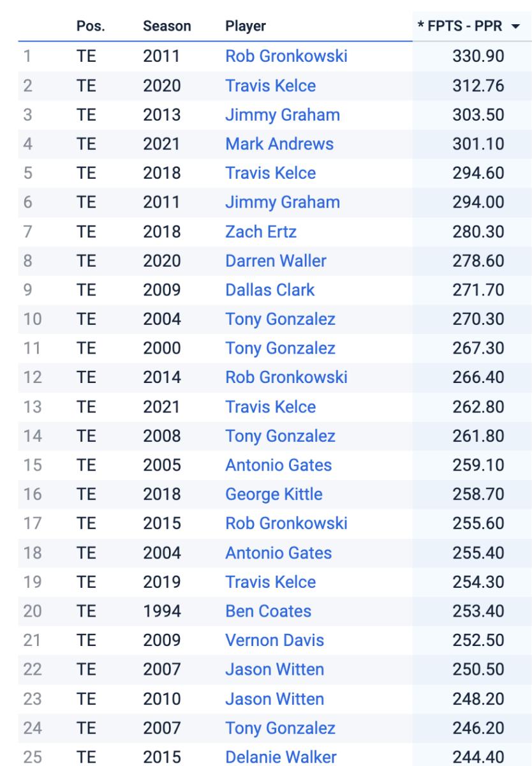Viewport: 532px width, 766px height.
Task: Click Jason Witten's 2010 season link
Action: pyautogui.click(x=274, y=699)
